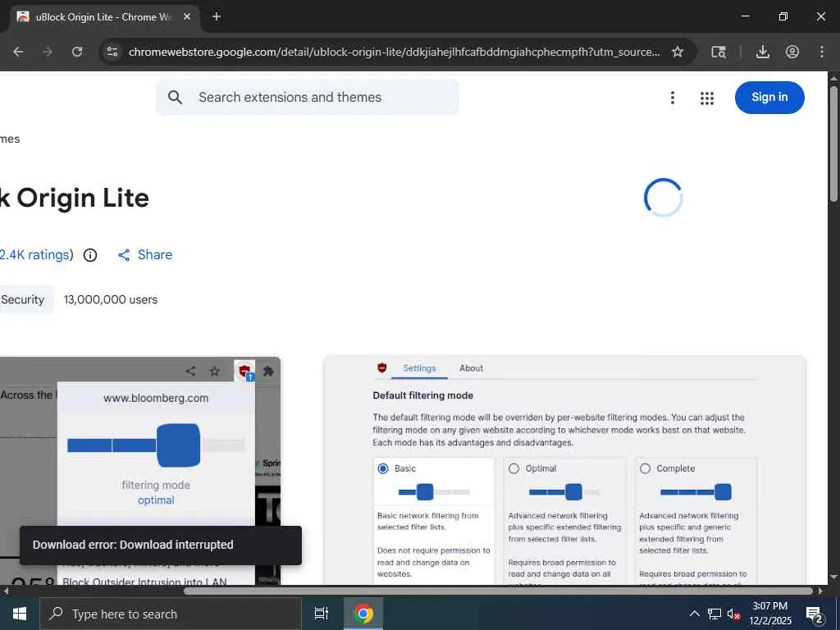Viewport: 840px width, 630px height.
Task: Click the scroll-right arrow of the horizontal scrollbar
Action: point(820,591)
